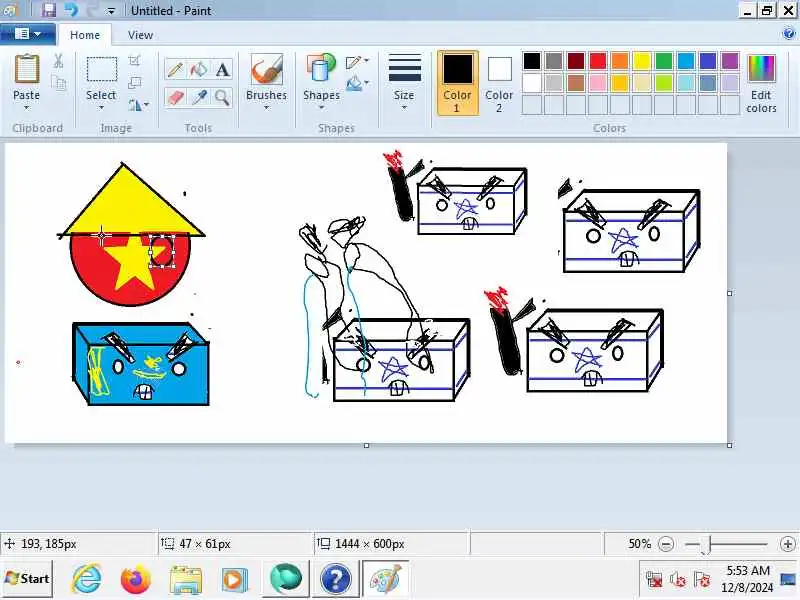Select the Color picker eyedropper
Image resolution: width=800 pixels, height=600 pixels.
(x=198, y=97)
